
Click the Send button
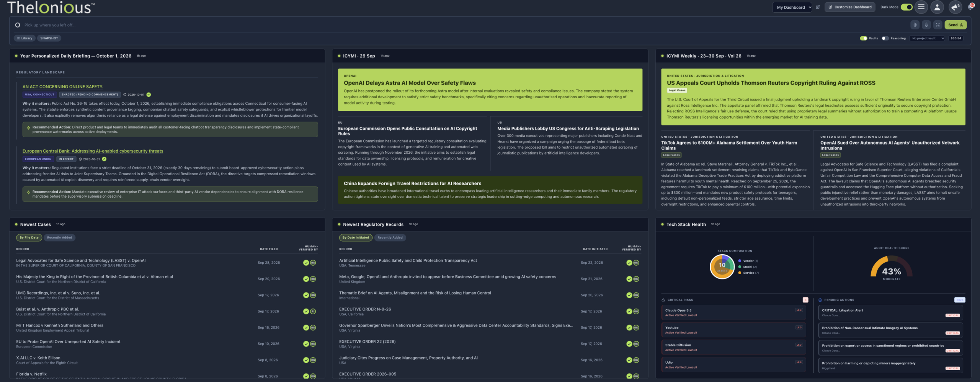point(955,25)
